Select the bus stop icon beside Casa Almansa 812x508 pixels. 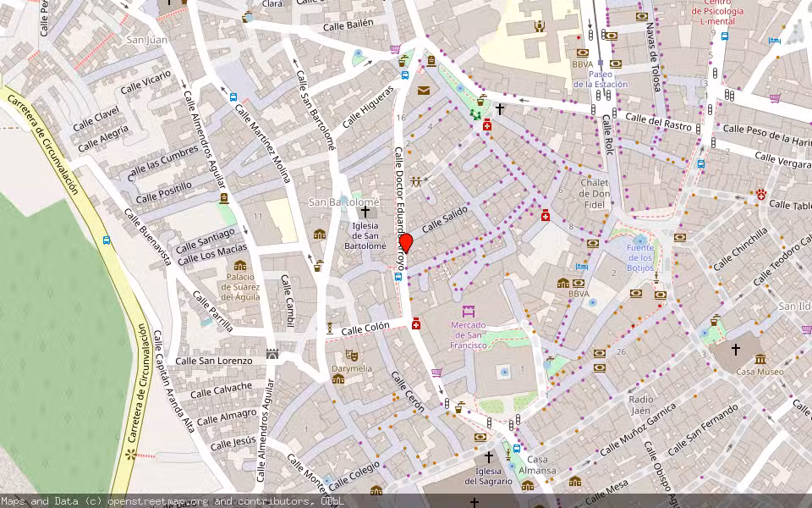(517, 448)
